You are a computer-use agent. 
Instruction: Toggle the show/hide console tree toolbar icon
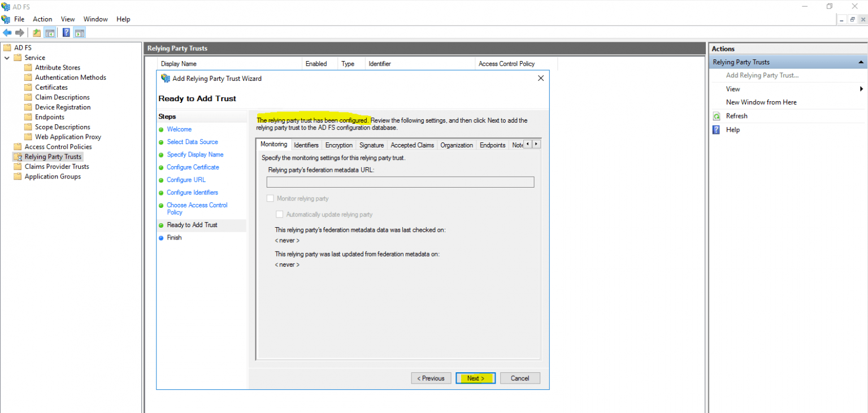(x=50, y=32)
